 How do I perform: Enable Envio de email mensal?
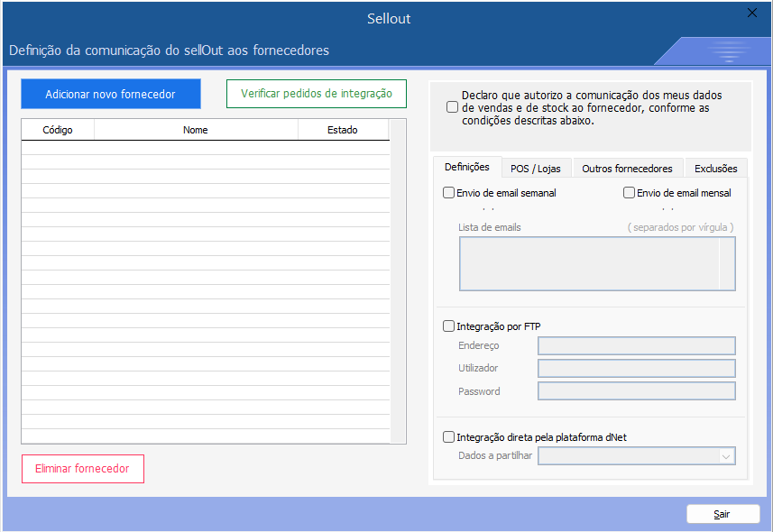630,192
